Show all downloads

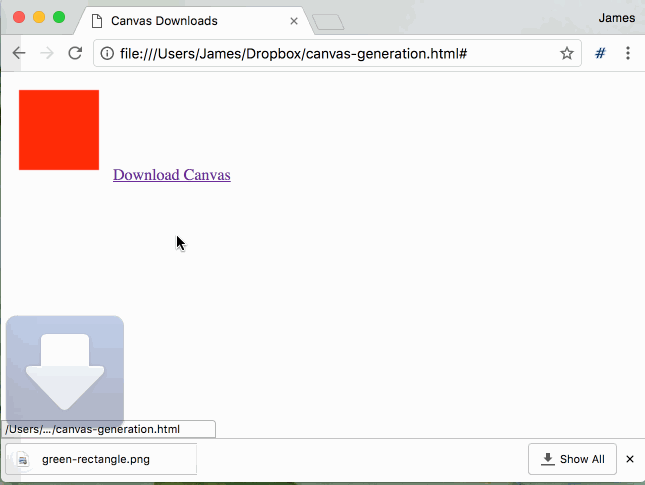(572, 459)
